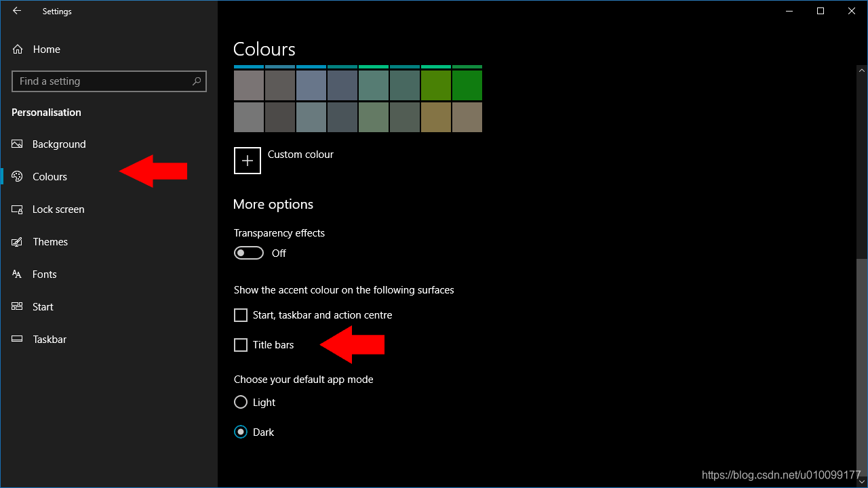The height and width of the screenshot is (488, 868).
Task: Pick the taupe brown accent swatch
Action: 467,117
